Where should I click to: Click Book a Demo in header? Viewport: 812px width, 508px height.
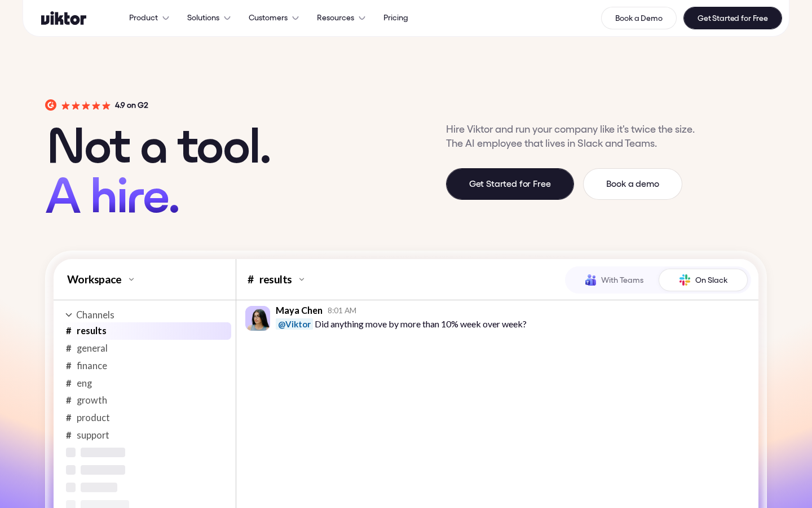coord(639,18)
